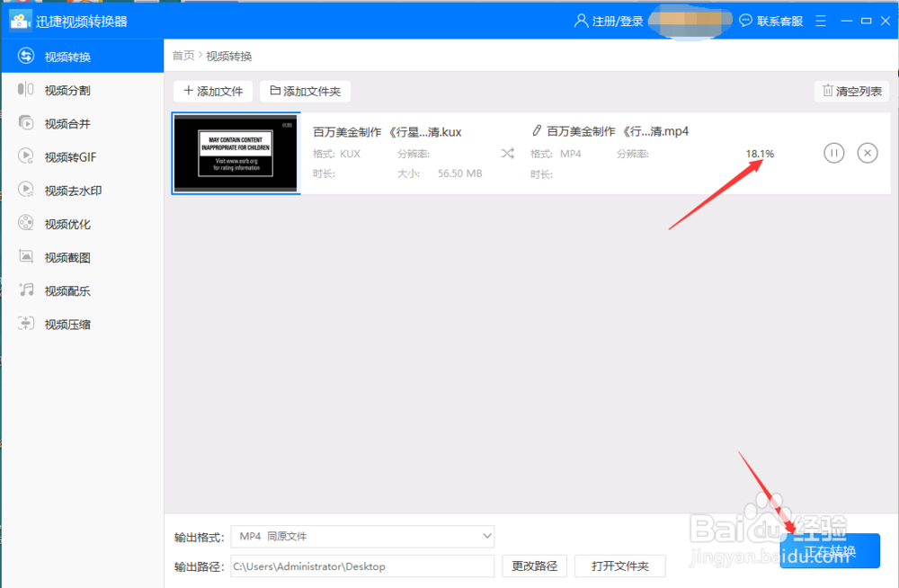
Task: Click inside the 输出路径 path field
Action: click(362, 566)
